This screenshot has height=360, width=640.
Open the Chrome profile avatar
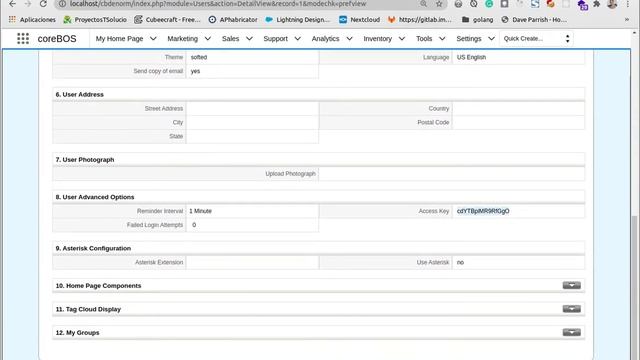(612, 4)
